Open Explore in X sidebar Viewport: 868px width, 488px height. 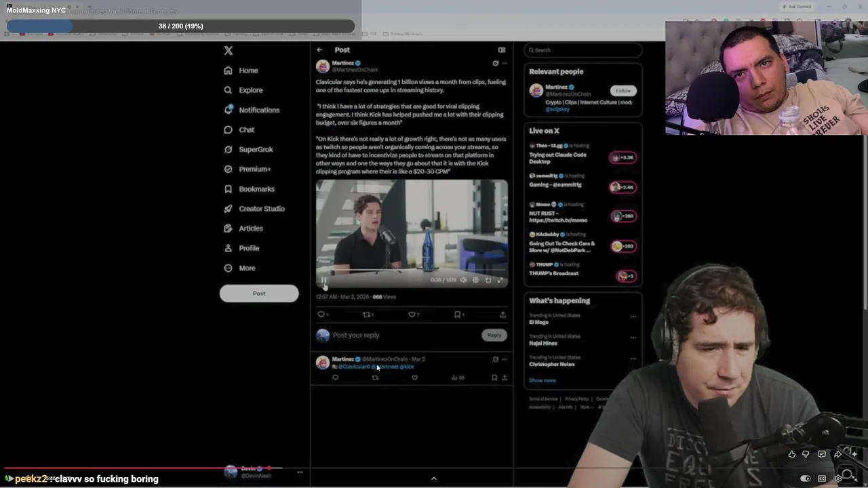[243, 90]
